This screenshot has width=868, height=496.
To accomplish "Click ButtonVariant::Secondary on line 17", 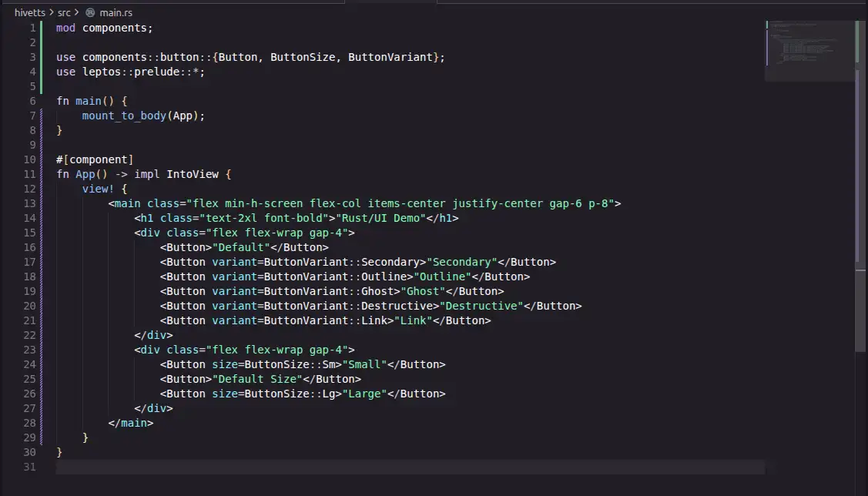I will tap(341, 262).
